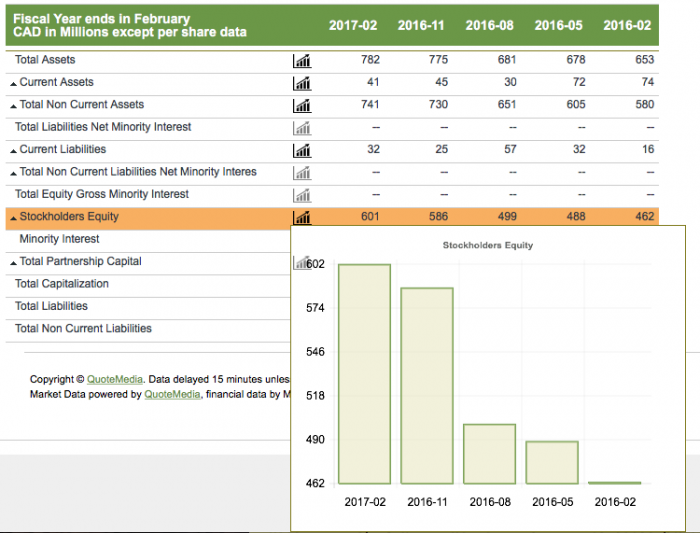700x533 pixels.
Task: Open chart icon for Total Assets row
Action: pyautogui.click(x=301, y=61)
